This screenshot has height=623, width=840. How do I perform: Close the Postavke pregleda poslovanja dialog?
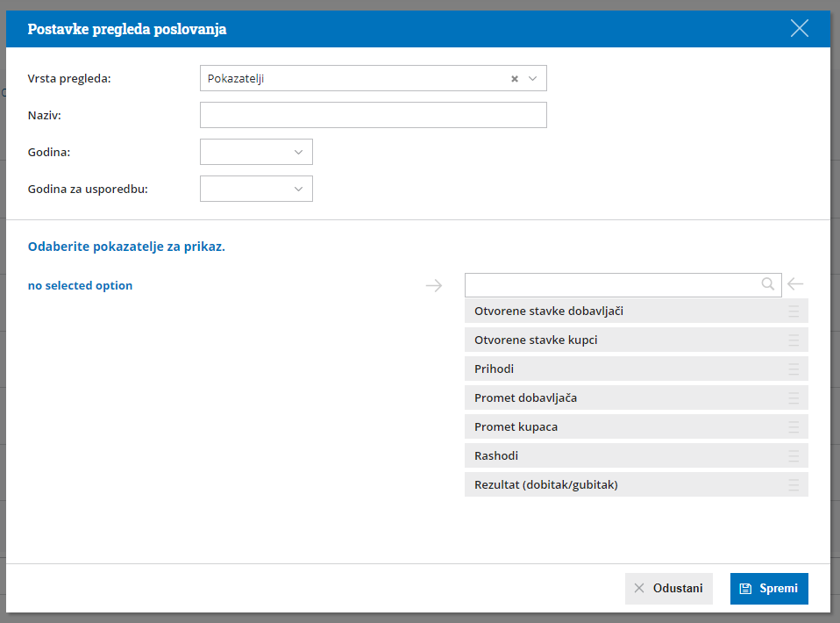pyautogui.click(x=799, y=28)
